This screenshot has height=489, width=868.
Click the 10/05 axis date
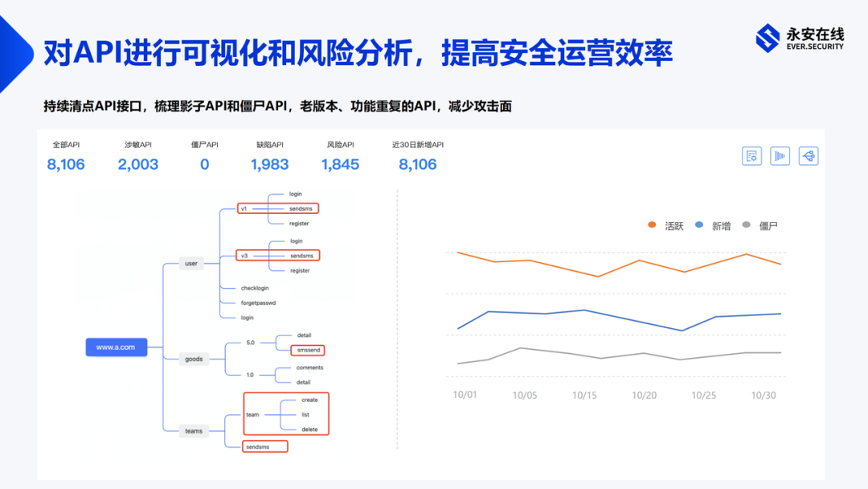click(x=524, y=396)
